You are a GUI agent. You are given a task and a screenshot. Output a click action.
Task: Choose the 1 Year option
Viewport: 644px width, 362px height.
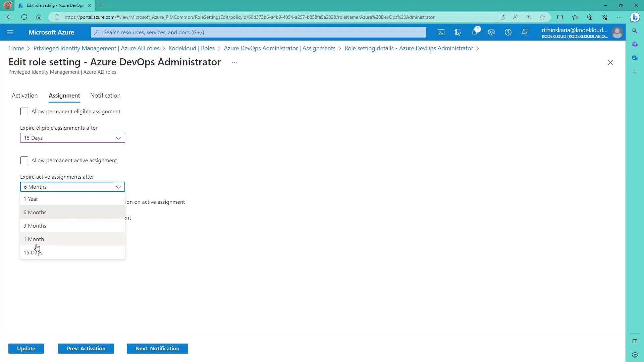tap(31, 199)
